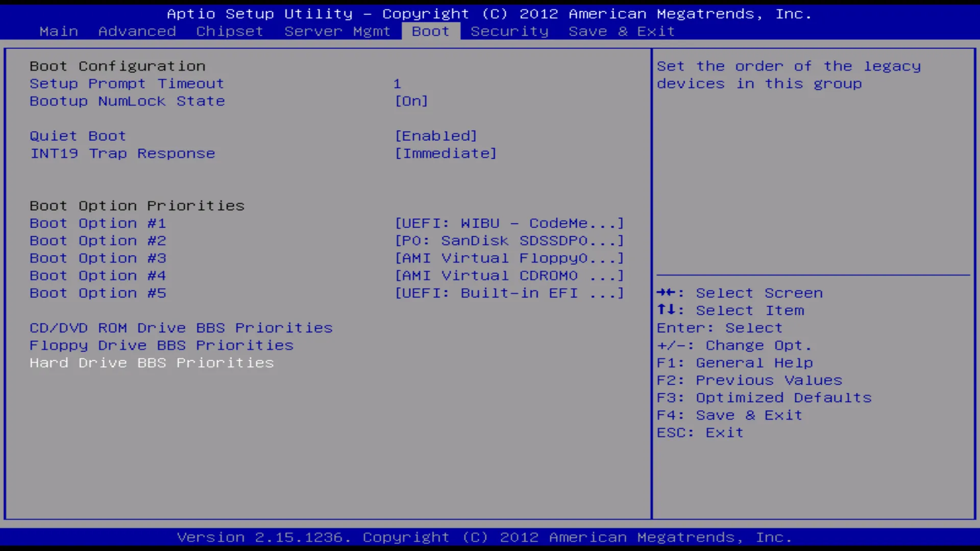Expand Floppy Drive BBS Priorities
The width and height of the screenshot is (980, 551).
(x=161, y=344)
